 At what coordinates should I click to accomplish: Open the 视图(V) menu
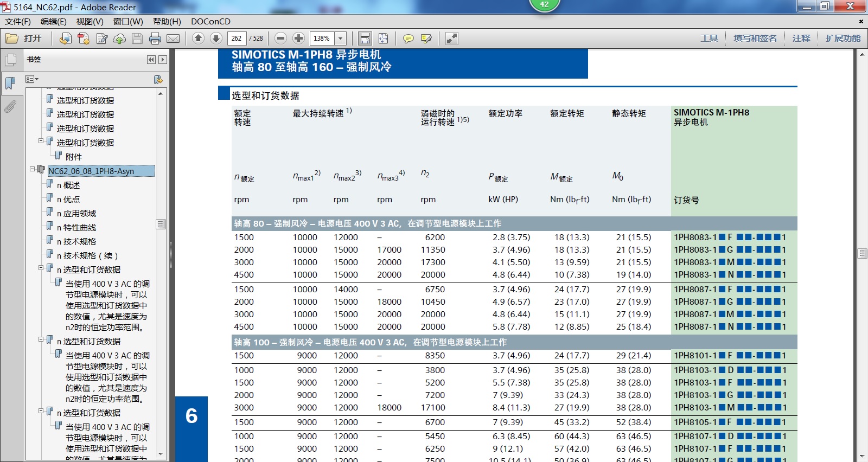pos(90,22)
